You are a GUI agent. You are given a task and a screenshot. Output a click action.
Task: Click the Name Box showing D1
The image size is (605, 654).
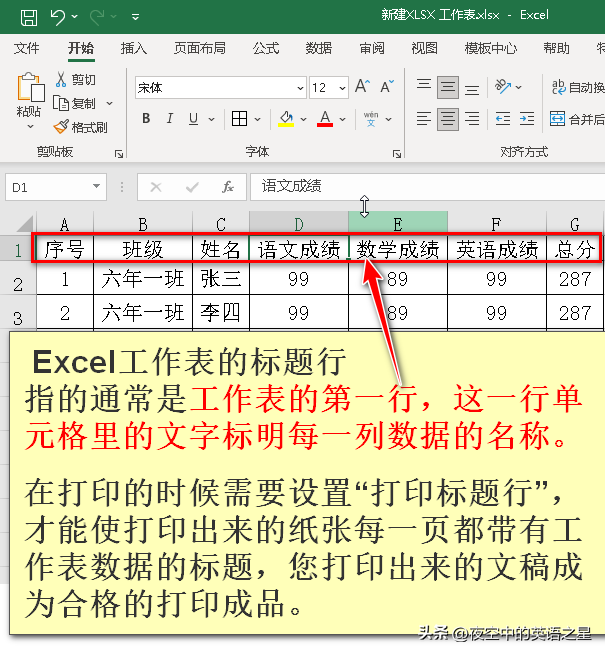coord(48,187)
